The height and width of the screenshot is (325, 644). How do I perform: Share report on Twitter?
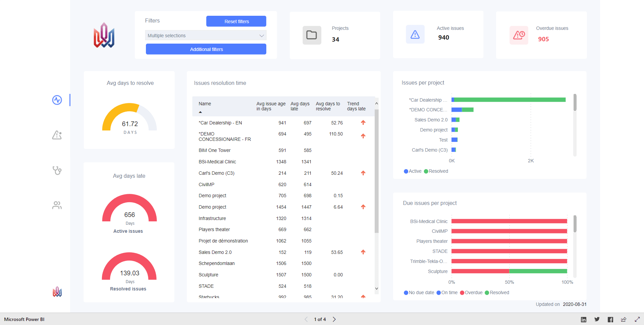click(x=597, y=319)
